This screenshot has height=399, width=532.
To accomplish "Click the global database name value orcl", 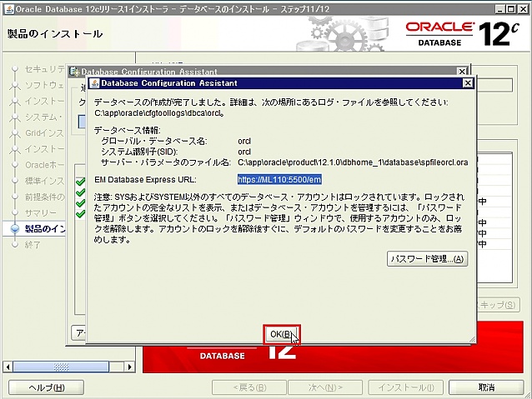I will point(244,141).
